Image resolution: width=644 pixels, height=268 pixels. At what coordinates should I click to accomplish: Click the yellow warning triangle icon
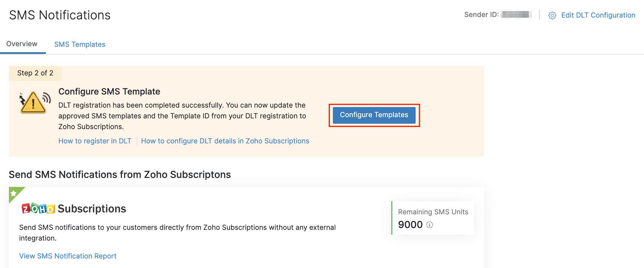pos(33,103)
